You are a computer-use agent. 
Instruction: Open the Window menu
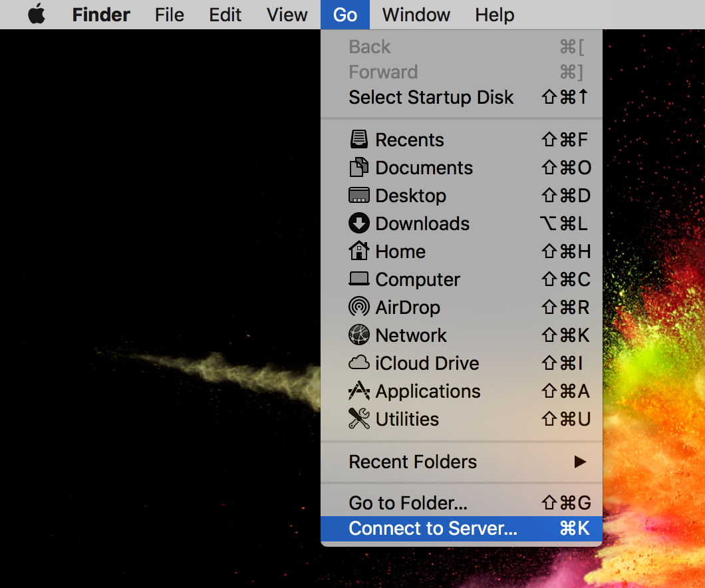416,15
